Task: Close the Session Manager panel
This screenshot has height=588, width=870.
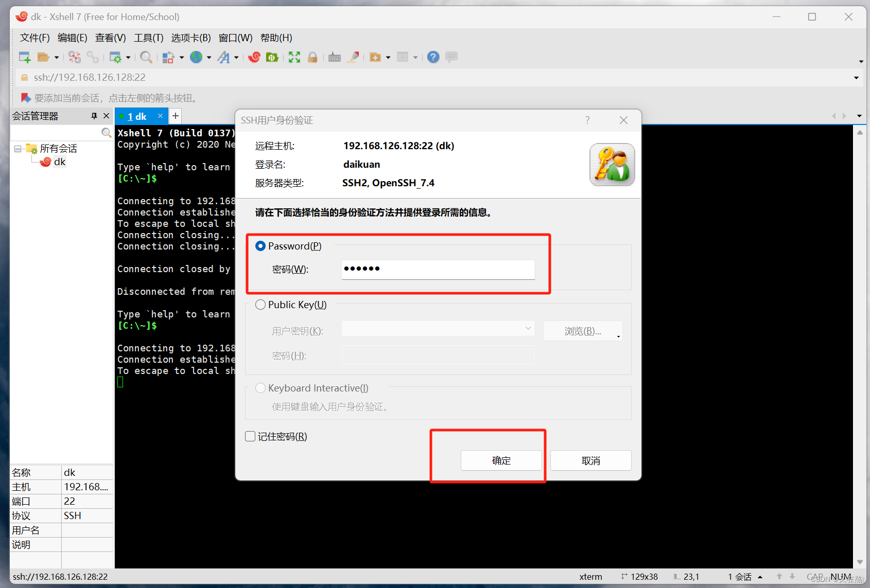Action: tap(107, 116)
